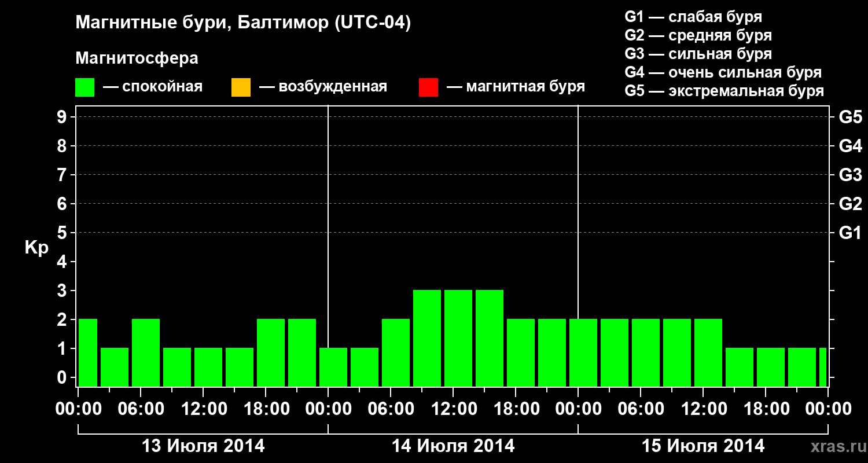
Task: Select the title 'Магнитные бури, Балтимор (UTC-04)'
Action: pos(243,23)
